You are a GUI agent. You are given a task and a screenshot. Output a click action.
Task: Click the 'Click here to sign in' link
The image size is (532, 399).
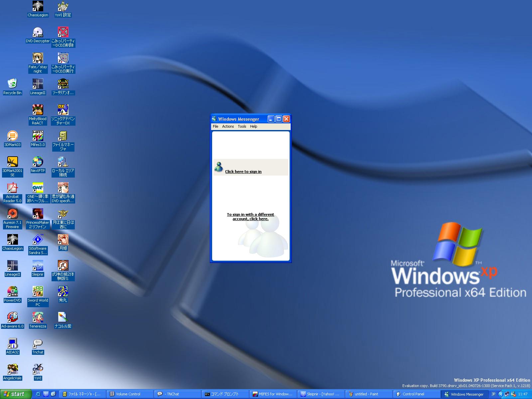click(x=243, y=172)
